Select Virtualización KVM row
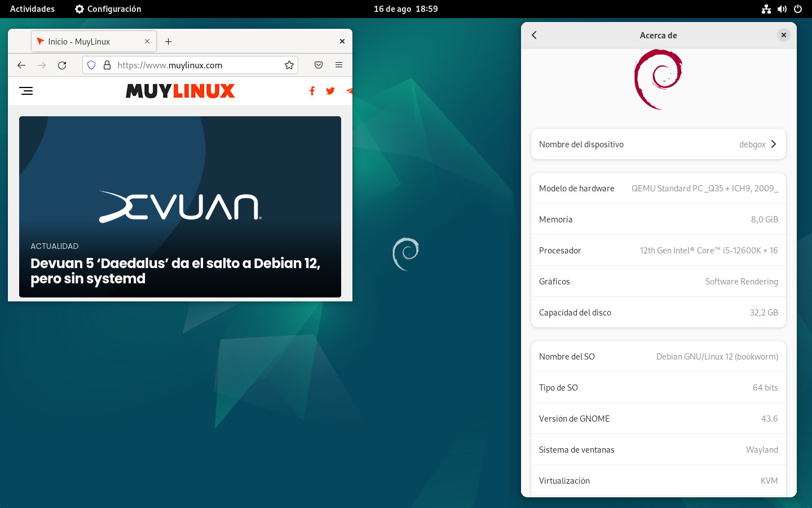 coord(659,480)
